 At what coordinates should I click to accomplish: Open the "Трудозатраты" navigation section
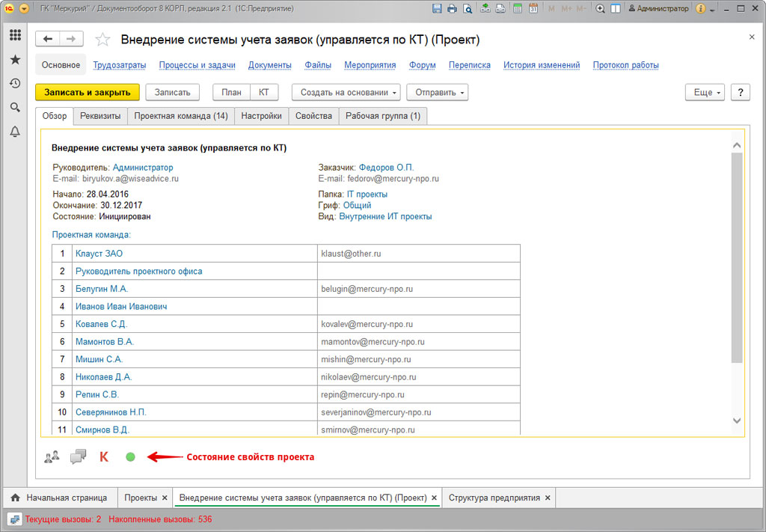[120, 65]
